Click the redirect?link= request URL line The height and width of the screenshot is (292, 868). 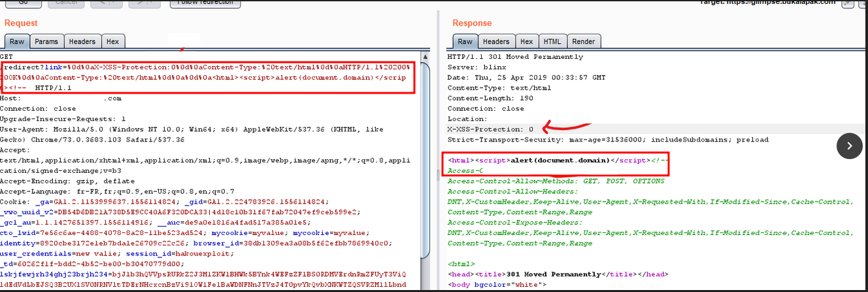207,67
